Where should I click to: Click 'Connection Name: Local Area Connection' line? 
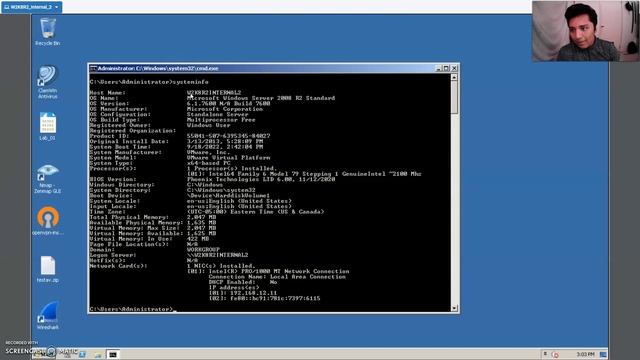[x=277, y=277]
